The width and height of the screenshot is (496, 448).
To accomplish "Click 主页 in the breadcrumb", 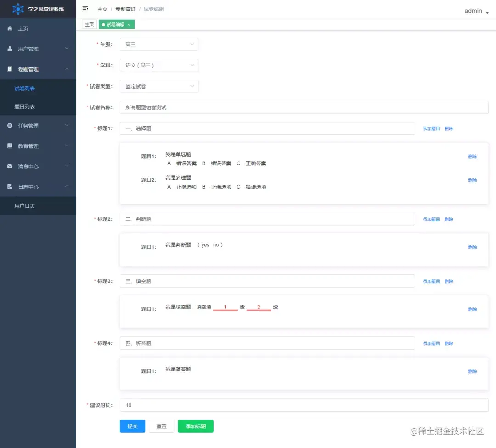I will tap(102, 9).
